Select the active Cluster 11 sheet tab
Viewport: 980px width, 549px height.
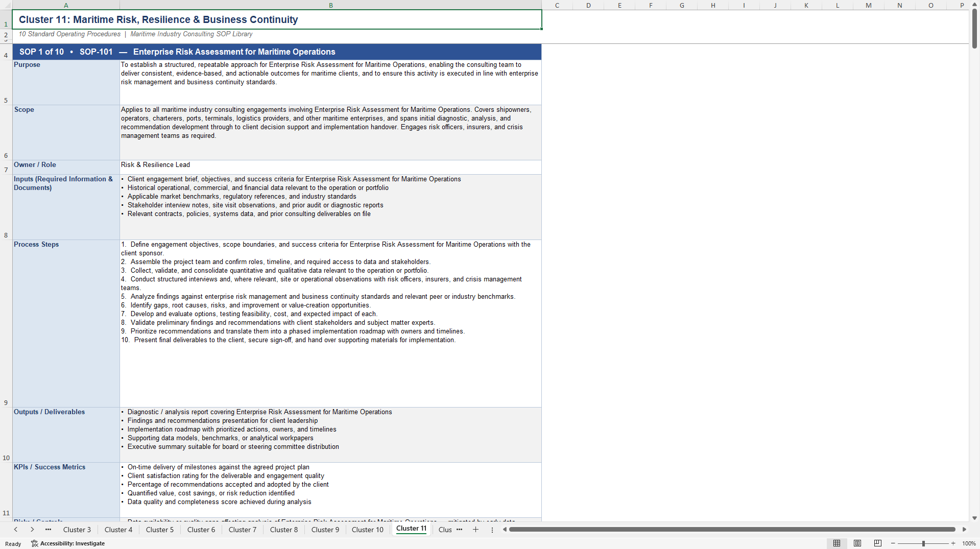pos(412,529)
